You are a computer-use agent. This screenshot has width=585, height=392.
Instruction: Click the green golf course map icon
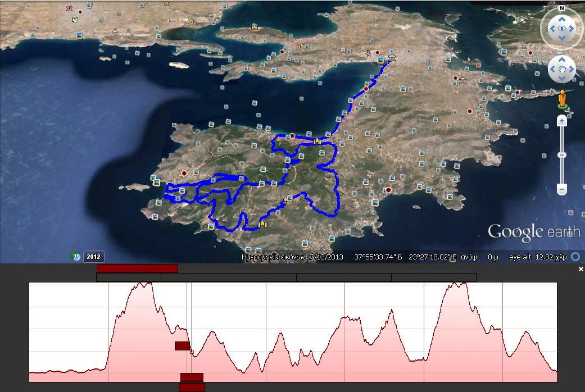[x=75, y=20]
